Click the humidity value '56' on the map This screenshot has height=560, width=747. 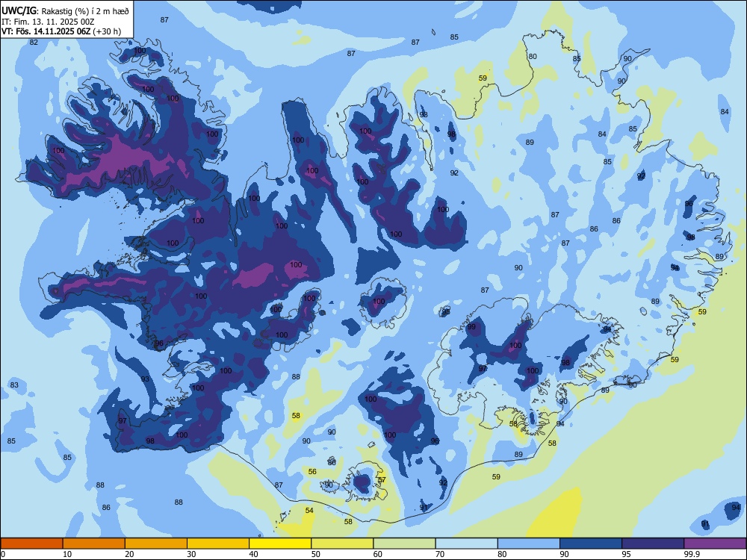pos(312,471)
